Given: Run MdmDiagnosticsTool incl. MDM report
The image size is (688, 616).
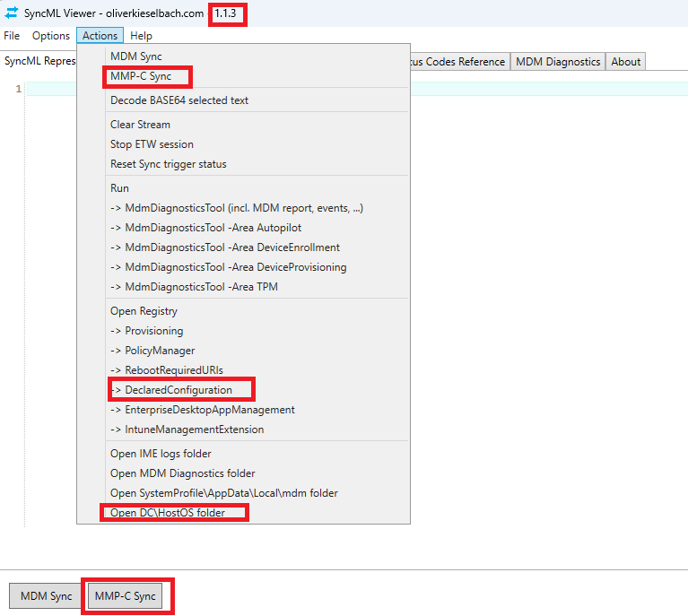Looking at the screenshot, I should [x=243, y=207].
